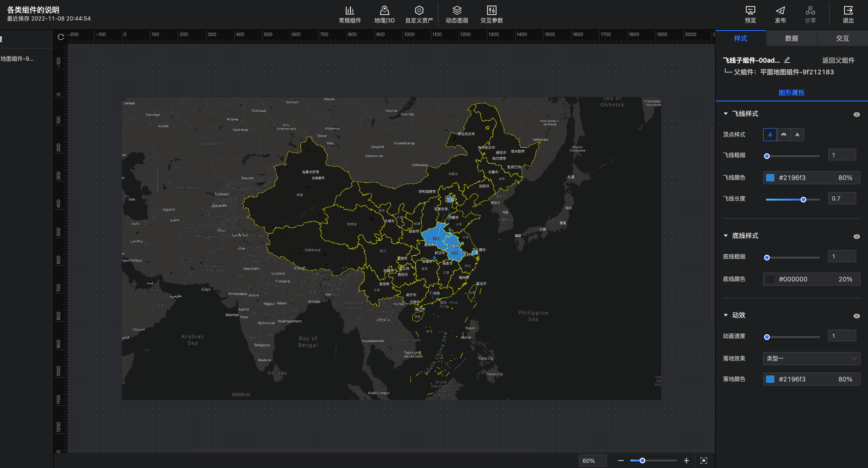This screenshot has height=468, width=868.
Task: Collapse the 底线样式 section
Action: click(x=726, y=236)
